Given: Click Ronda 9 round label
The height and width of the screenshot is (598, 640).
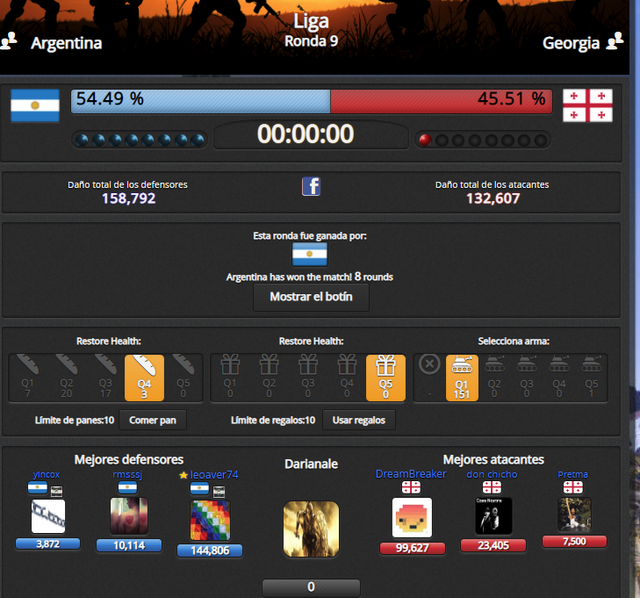Looking at the screenshot, I should click(311, 41).
